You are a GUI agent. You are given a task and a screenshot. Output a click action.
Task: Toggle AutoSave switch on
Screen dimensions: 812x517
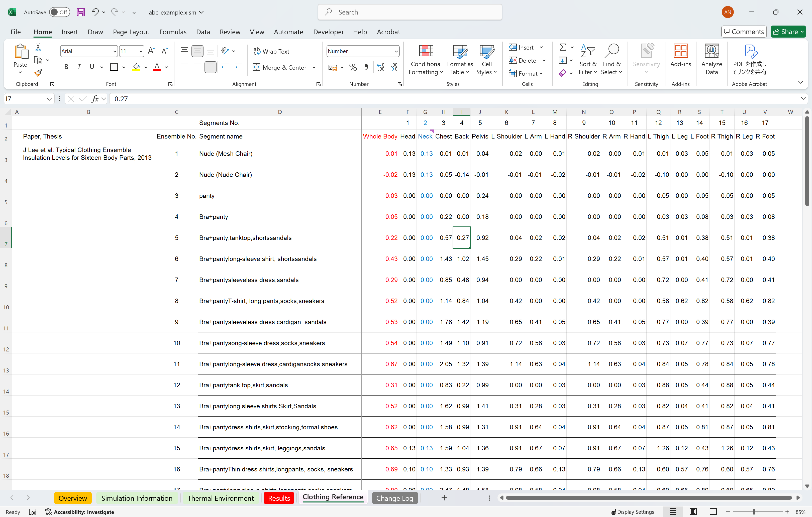click(59, 13)
